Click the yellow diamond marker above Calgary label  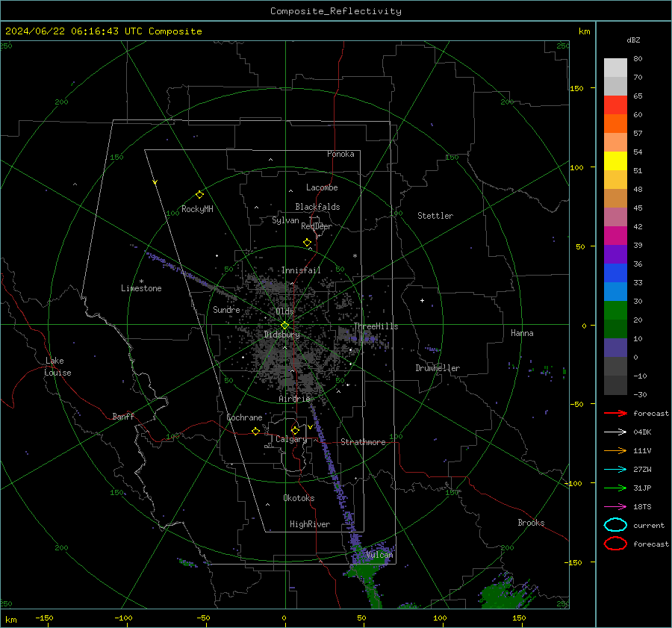pos(295,430)
